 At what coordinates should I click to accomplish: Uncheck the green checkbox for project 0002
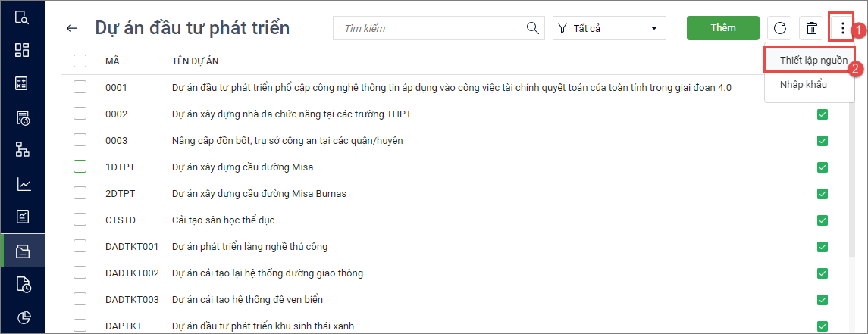pos(822,114)
